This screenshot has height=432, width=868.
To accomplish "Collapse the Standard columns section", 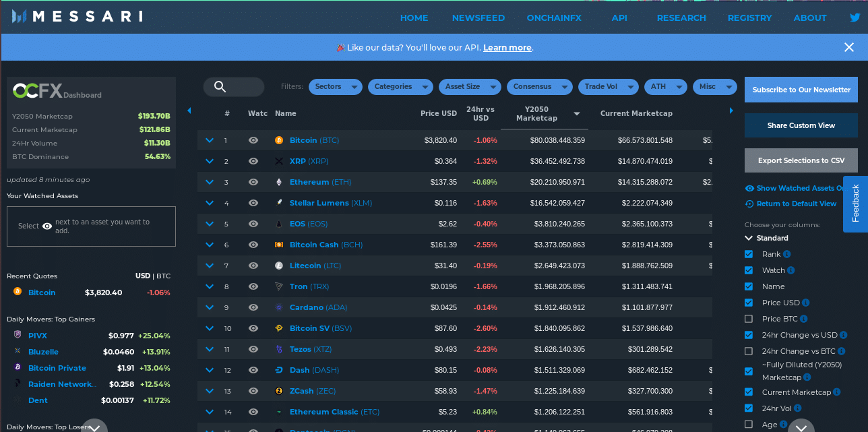I will coord(749,238).
